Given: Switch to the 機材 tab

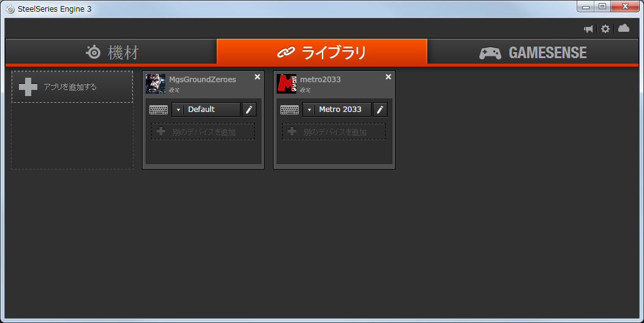Looking at the screenshot, I should (x=111, y=52).
